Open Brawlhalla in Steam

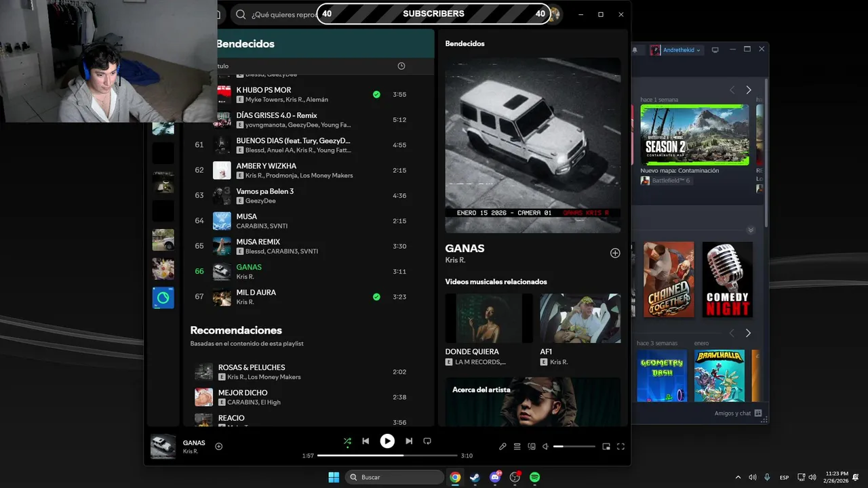click(719, 375)
